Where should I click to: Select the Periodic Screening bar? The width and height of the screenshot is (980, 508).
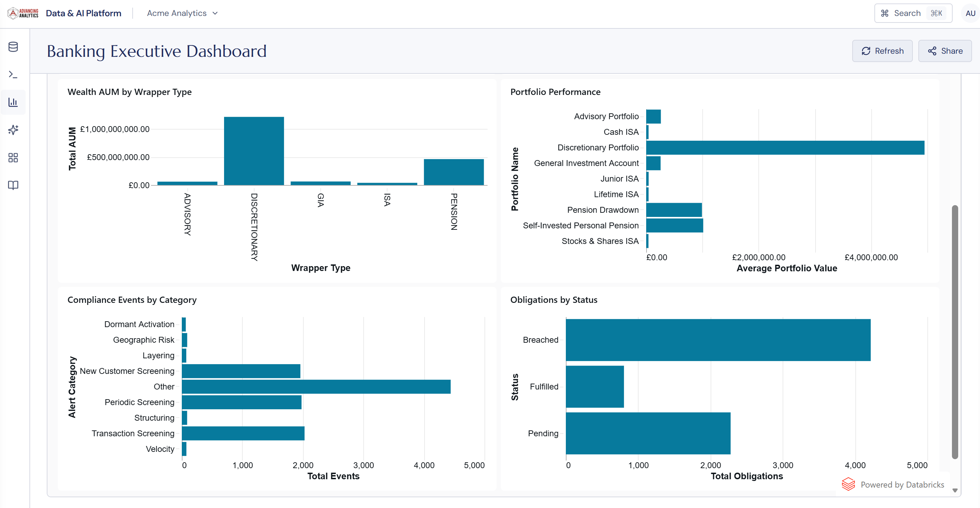tap(242, 402)
